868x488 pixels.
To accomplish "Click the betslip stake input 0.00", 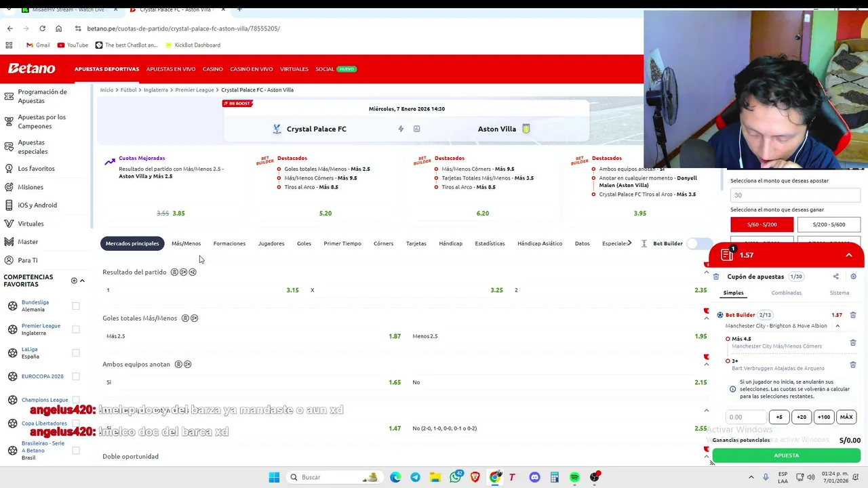I will (745, 418).
